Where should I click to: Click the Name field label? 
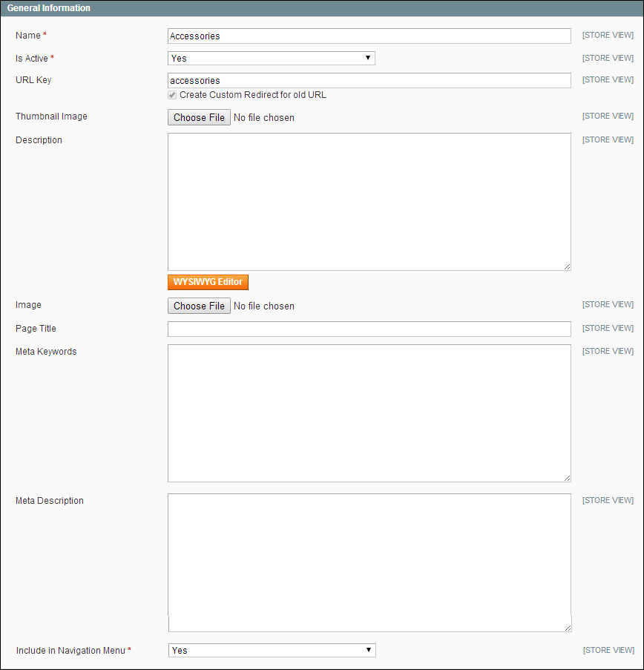point(28,36)
